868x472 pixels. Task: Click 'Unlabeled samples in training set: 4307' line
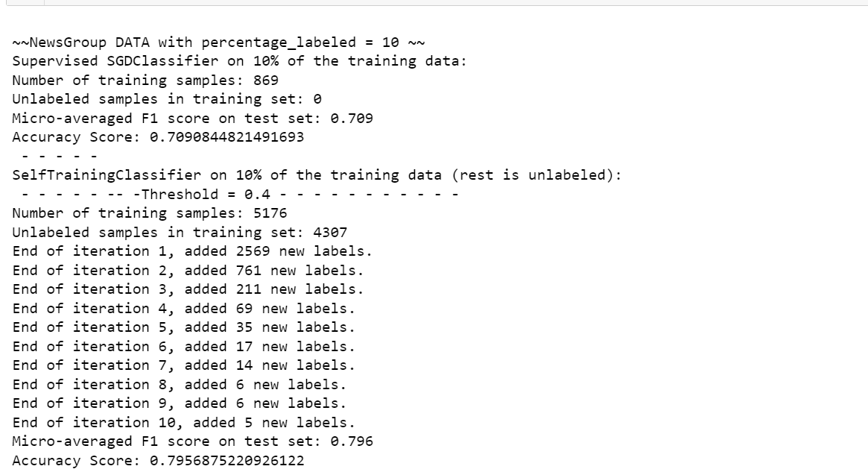(x=180, y=233)
